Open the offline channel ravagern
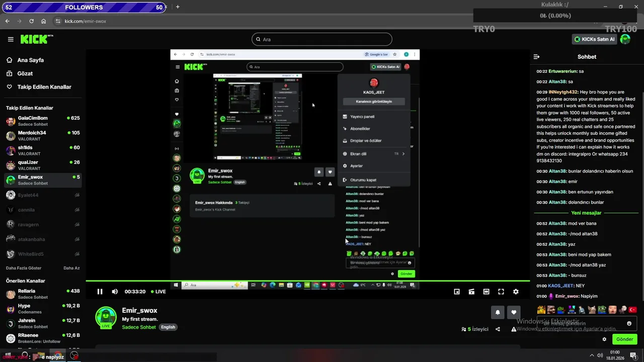This screenshot has height=362, width=644. pyautogui.click(x=43, y=224)
